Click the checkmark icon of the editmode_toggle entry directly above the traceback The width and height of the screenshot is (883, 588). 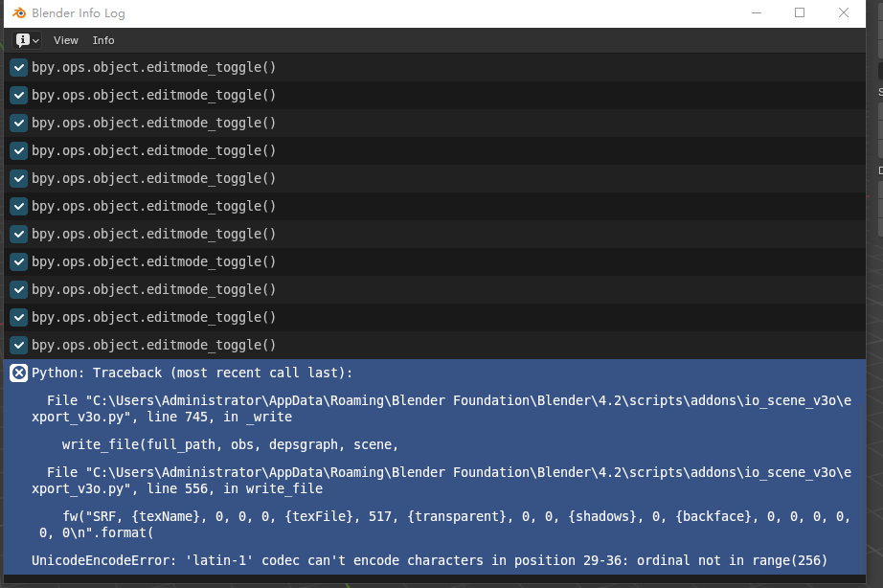tap(18, 346)
